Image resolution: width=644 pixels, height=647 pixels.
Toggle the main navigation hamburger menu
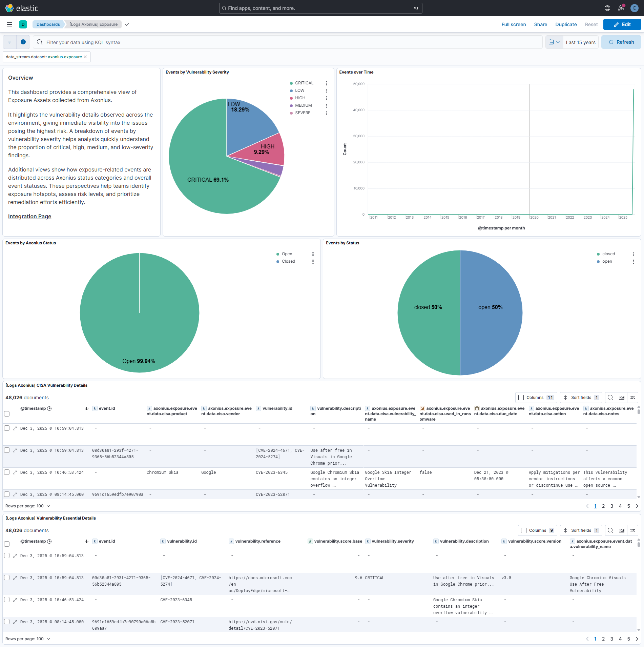9,24
